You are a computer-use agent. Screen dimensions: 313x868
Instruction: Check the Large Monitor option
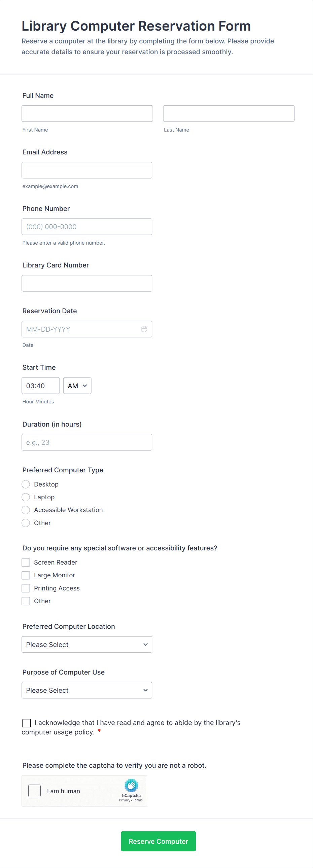[26, 575]
